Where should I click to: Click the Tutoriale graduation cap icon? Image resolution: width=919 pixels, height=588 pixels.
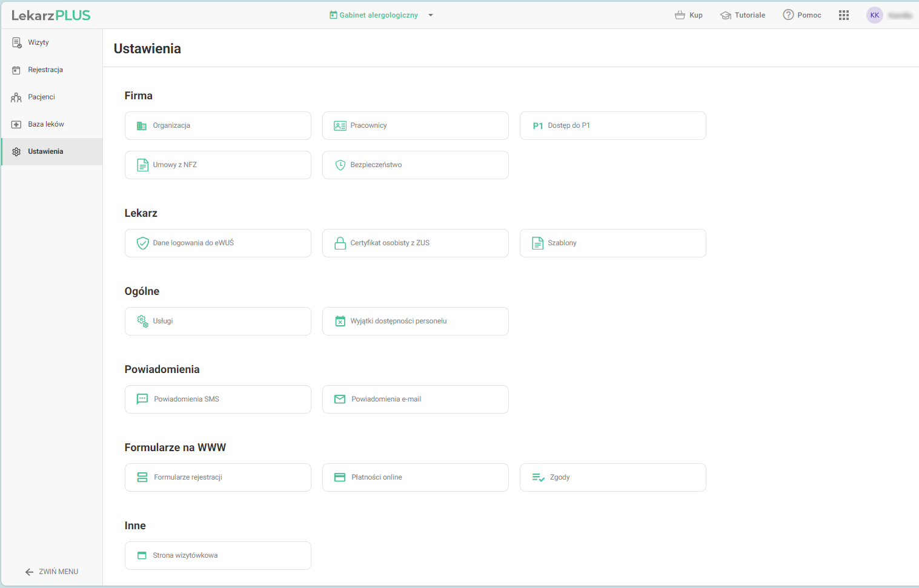click(x=725, y=15)
